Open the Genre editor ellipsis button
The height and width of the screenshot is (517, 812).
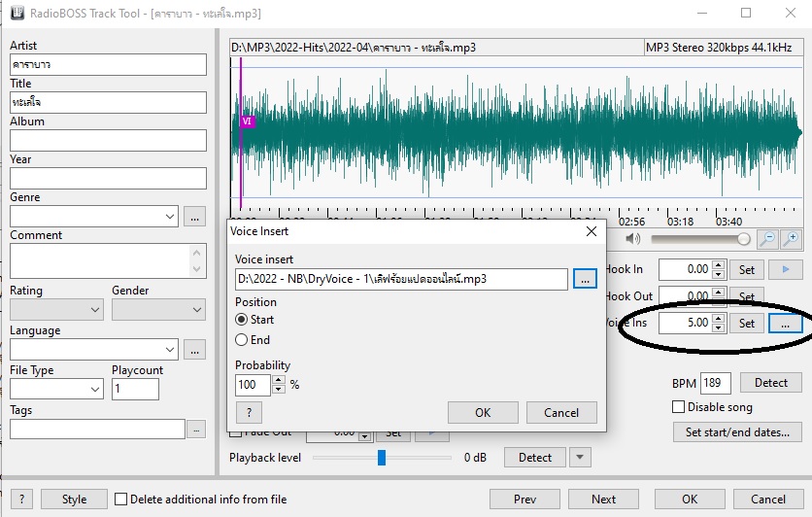click(x=194, y=217)
